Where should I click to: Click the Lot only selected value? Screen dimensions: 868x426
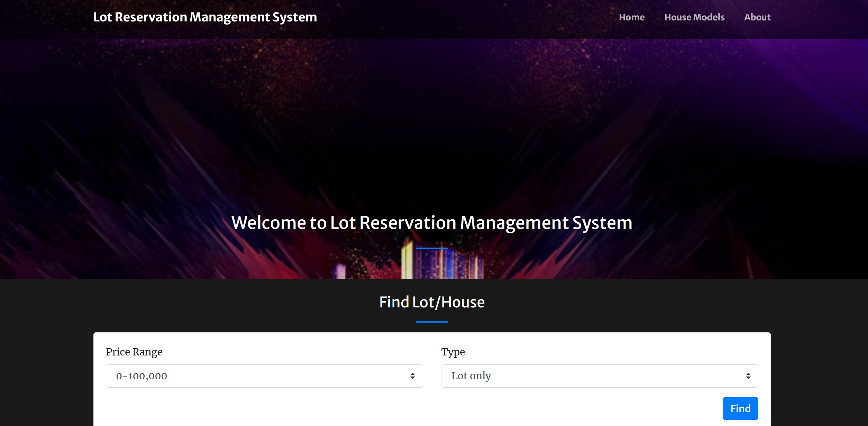[471, 376]
